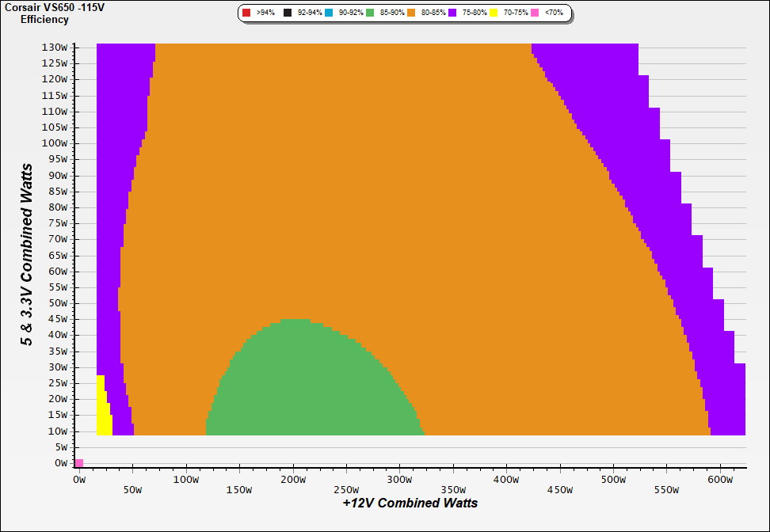Click the pink square at chart origin
Image resolution: width=770 pixels, height=532 pixels.
pyautogui.click(x=79, y=462)
